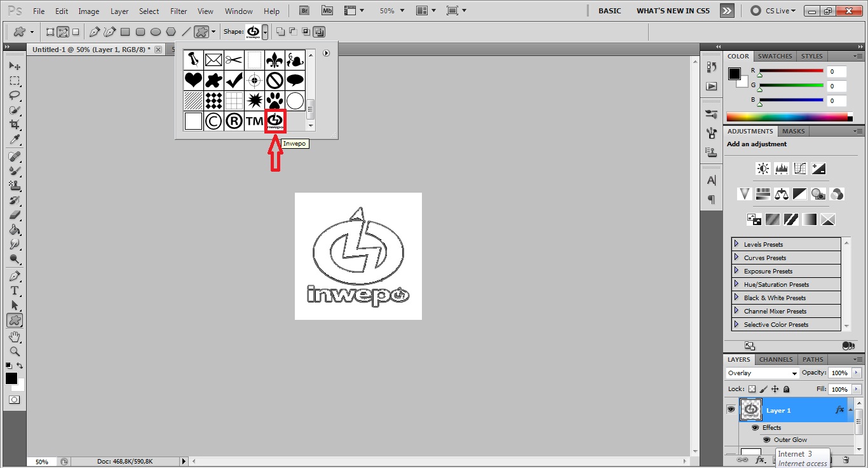Toggle visibility of Effects
The width and height of the screenshot is (868, 468).
pos(756,428)
